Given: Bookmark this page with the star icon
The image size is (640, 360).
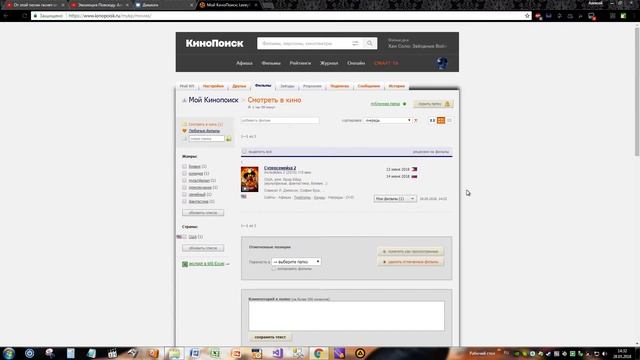Looking at the screenshot, I should tap(527, 16).
